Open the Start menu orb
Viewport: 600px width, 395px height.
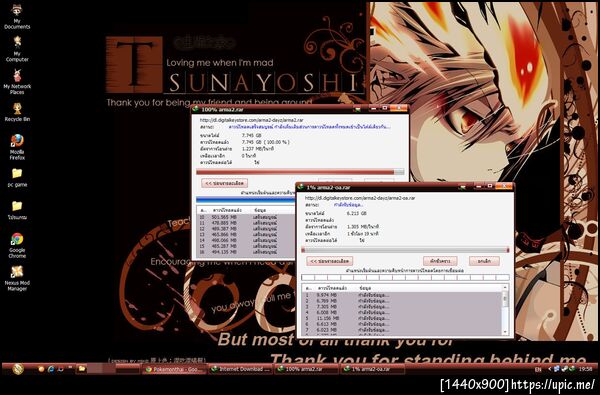click(x=18, y=369)
